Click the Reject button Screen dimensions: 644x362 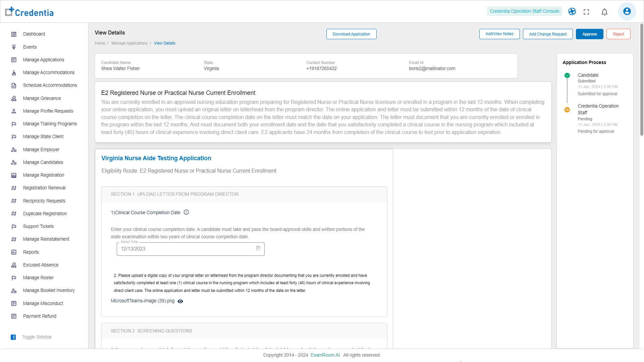[618, 34]
